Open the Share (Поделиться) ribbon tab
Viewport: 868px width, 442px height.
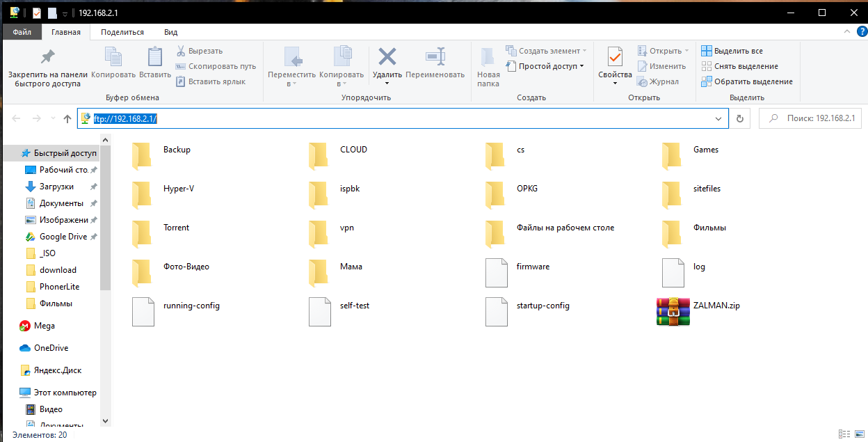pos(122,32)
